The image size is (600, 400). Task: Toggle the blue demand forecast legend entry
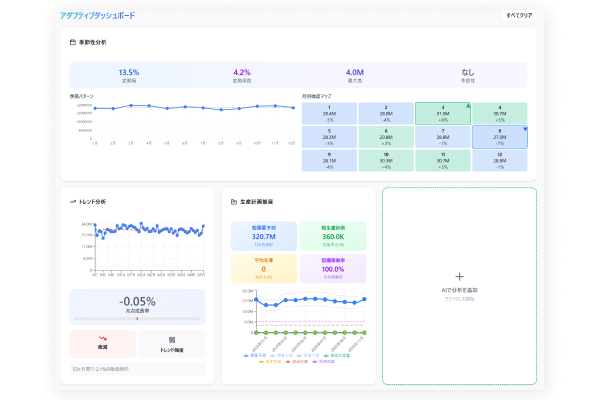[x=255, y=355]
